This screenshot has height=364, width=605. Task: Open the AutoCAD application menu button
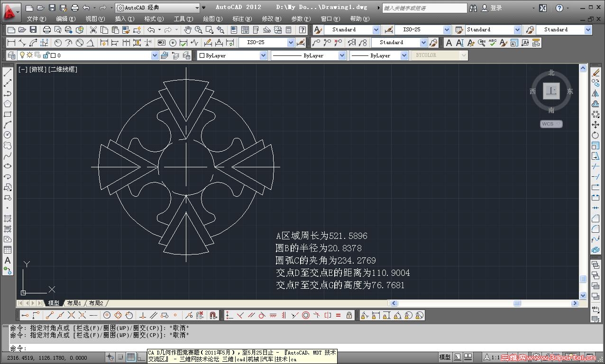coord(11,12)
